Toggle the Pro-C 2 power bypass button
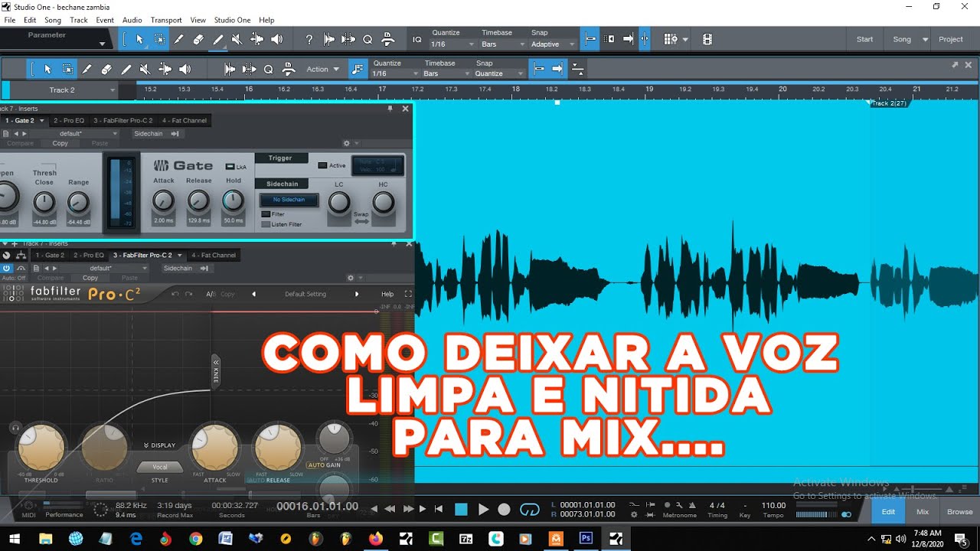 coord(7,268)
